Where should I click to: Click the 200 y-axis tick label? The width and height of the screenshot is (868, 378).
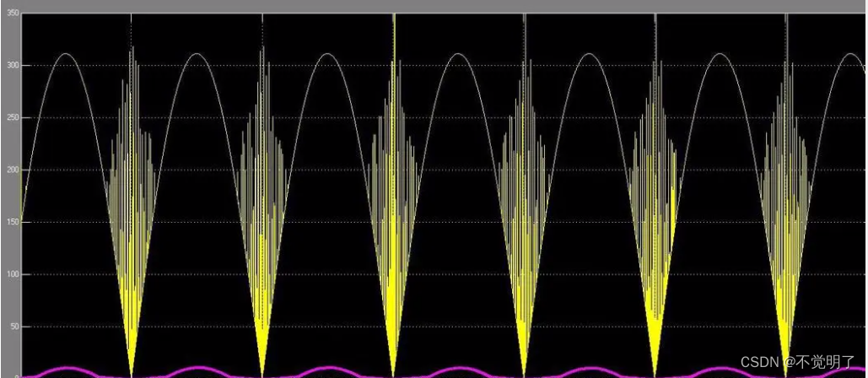[13, 170]
